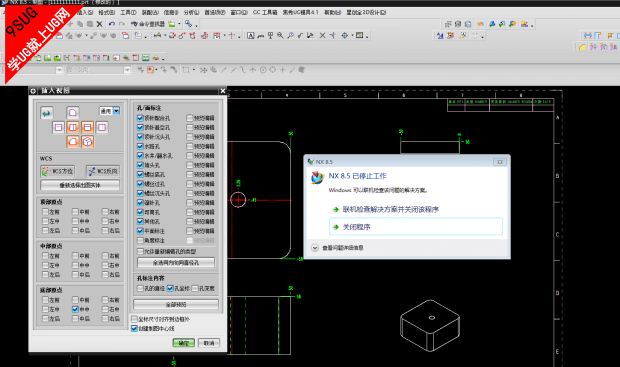Open first selection filter dropdown arrow
Image resolution: width=620 pixels, height=367 pixels.
[59, 70]
